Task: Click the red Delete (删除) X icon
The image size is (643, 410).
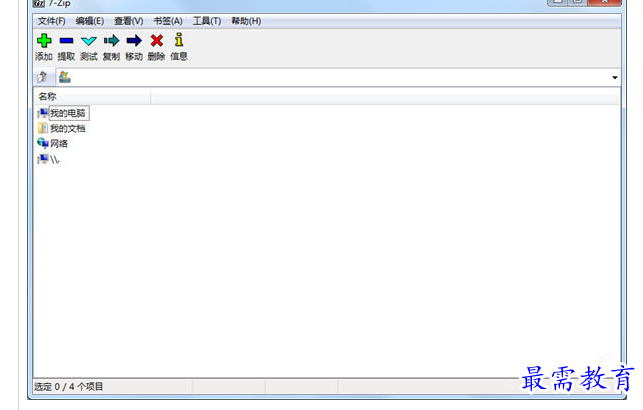Action: click(157, 41)
